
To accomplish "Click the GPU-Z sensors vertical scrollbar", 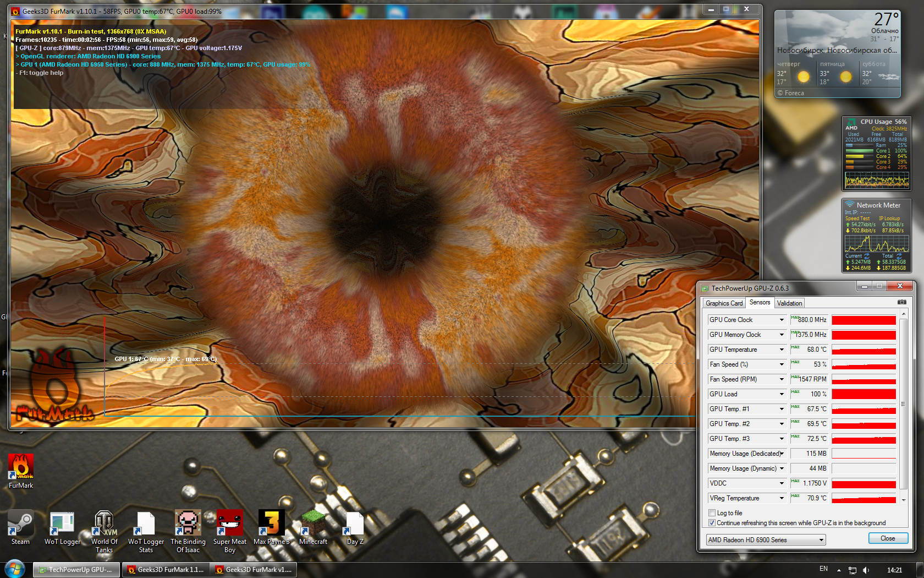I will pyautogui.click(x=903, y=403).
